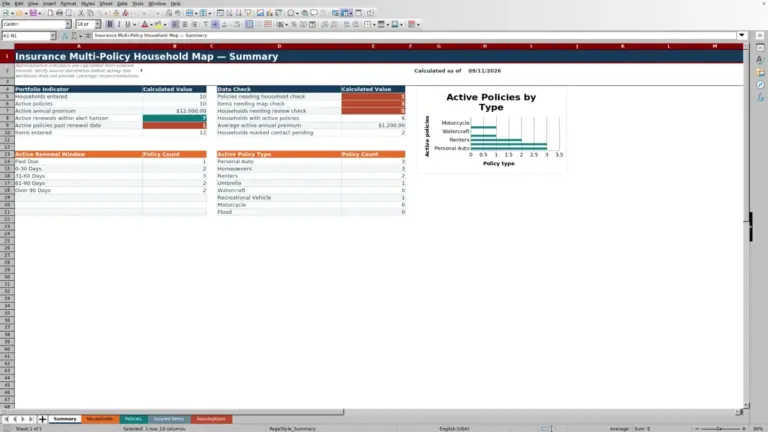Image resolution: width=768 pixels, height=432 pixels.
Task: Click the formula input line
Action: 414,35
